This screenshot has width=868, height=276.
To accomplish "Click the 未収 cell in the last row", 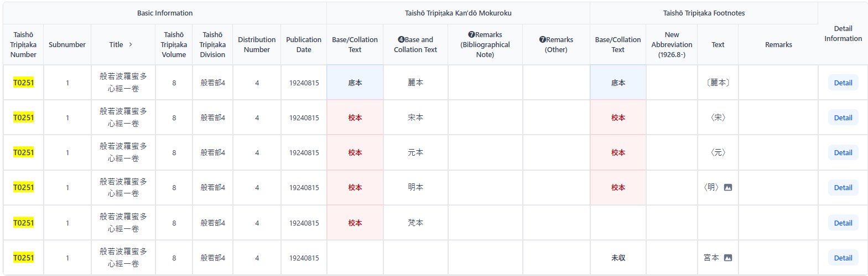I will click(618, 258).
